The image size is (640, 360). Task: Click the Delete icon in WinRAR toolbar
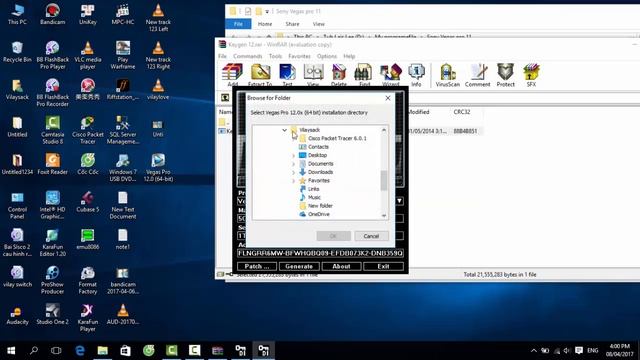tap(338, 75)
